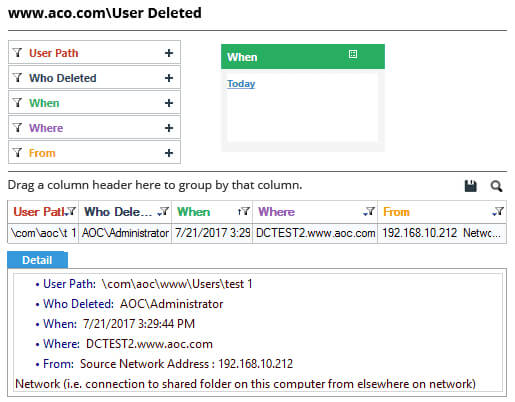Click the Where column header label
The image size is (515, 402).
pos(276,212)
